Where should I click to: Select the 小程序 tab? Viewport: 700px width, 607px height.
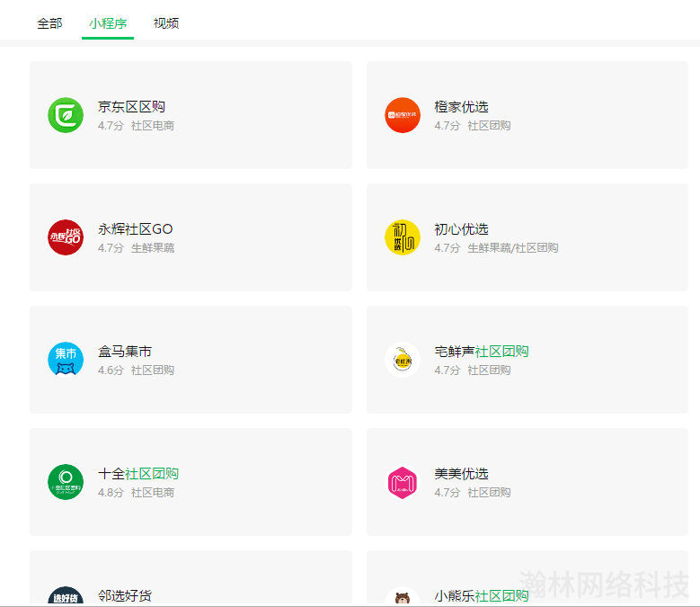pyautogui.click(x=108, y=23)
